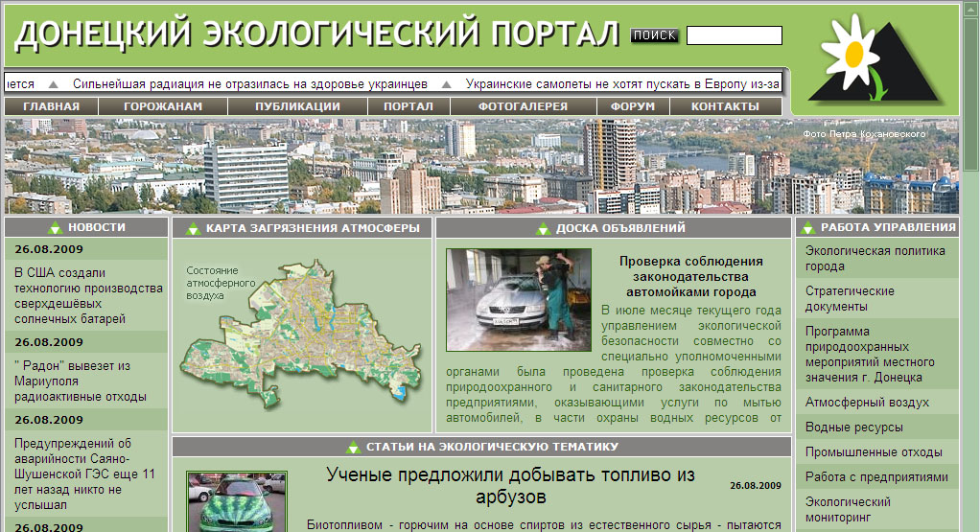Screen dimensions: 980x532
Task: Click the green triangle icon beside СТАТЬИ НА ЭКОЛОГИЧЕСКУЮ ТЕМАТИКУ
Action: point(353,447)
